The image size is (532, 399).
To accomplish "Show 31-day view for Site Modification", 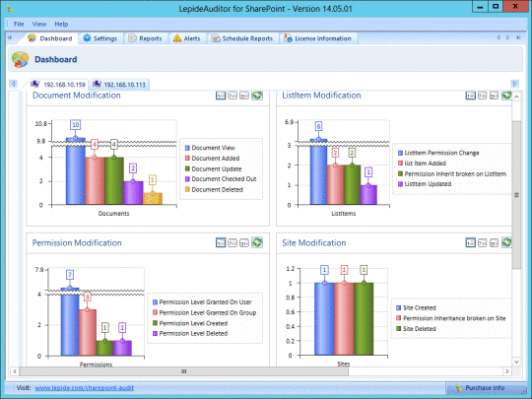I will pos(494,242).
